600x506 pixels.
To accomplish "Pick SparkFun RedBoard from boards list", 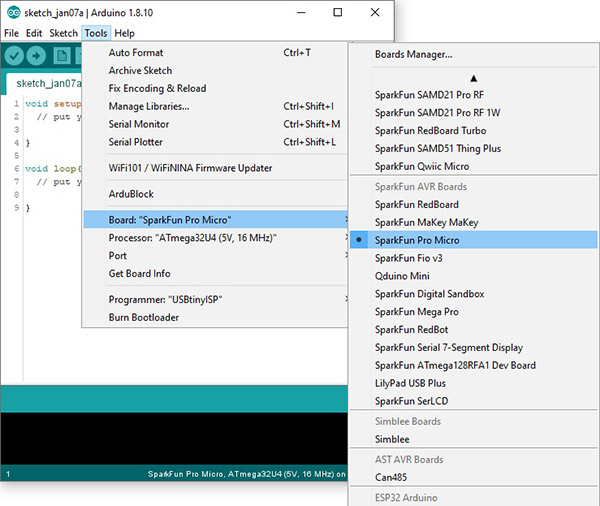I will tap(417, 204).
